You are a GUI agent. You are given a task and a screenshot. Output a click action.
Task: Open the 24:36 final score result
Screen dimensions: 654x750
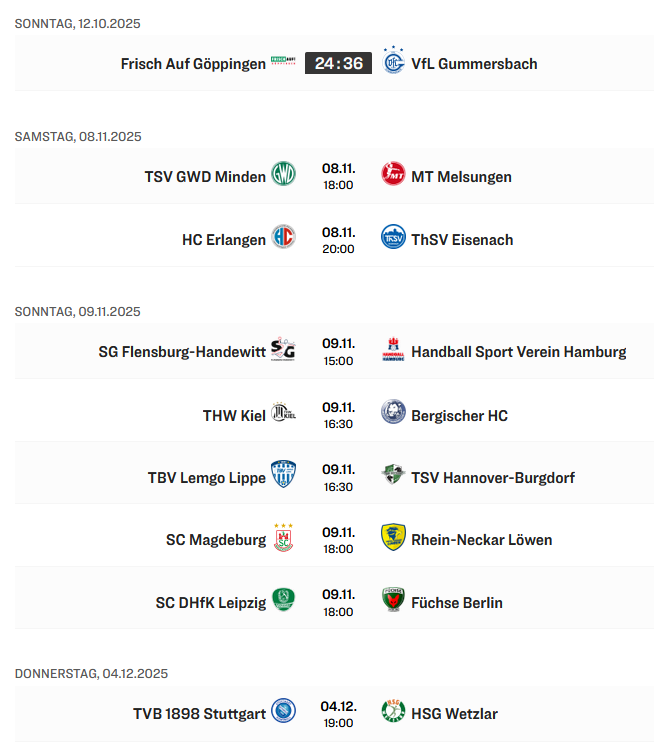click(338, 63)
